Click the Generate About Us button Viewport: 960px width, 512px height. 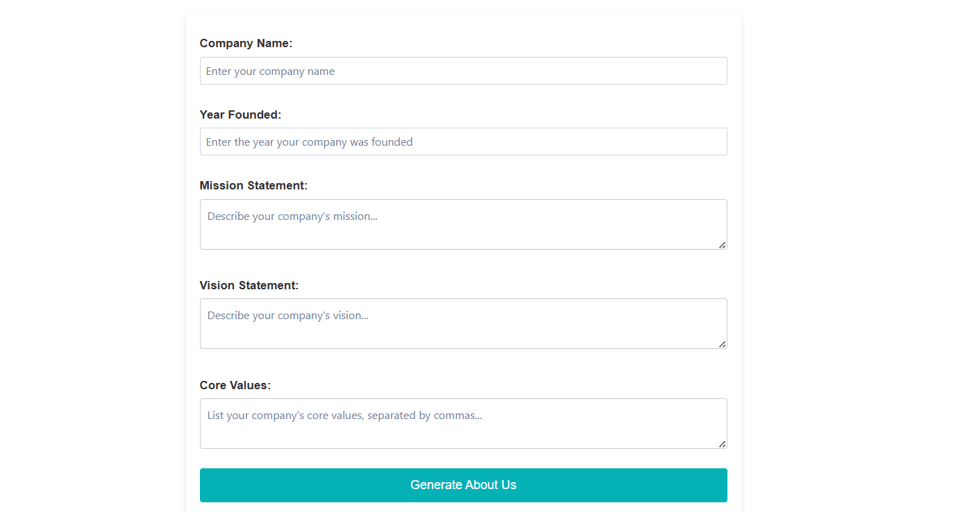463,485
